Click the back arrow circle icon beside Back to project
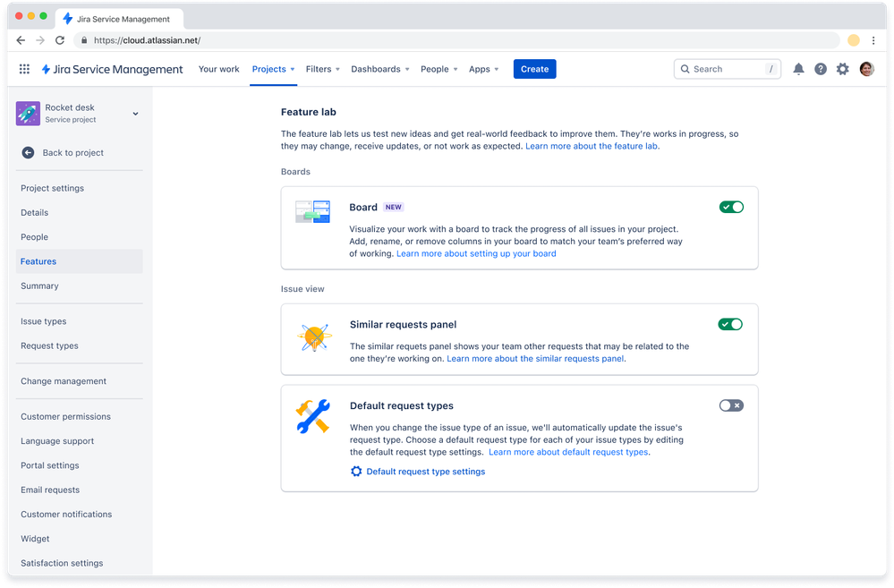Screen dimensions: 894x588 [x=28, y=153]
